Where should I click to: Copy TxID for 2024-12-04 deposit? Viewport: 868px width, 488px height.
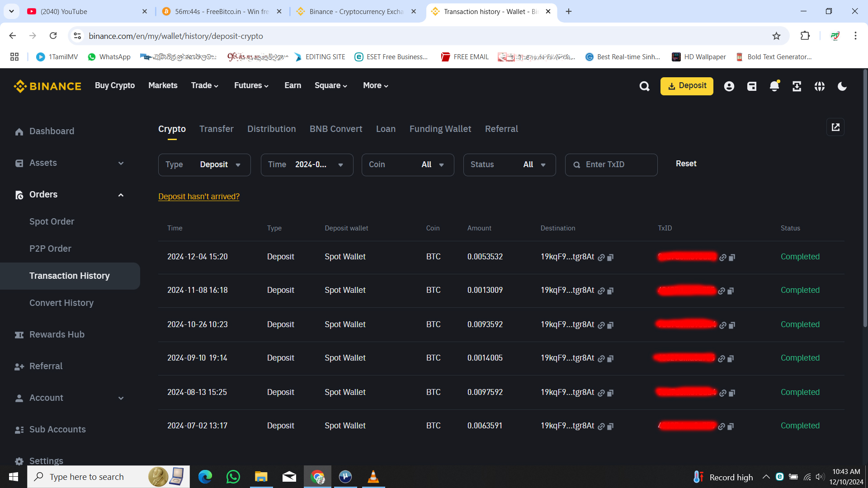(732, 258)
